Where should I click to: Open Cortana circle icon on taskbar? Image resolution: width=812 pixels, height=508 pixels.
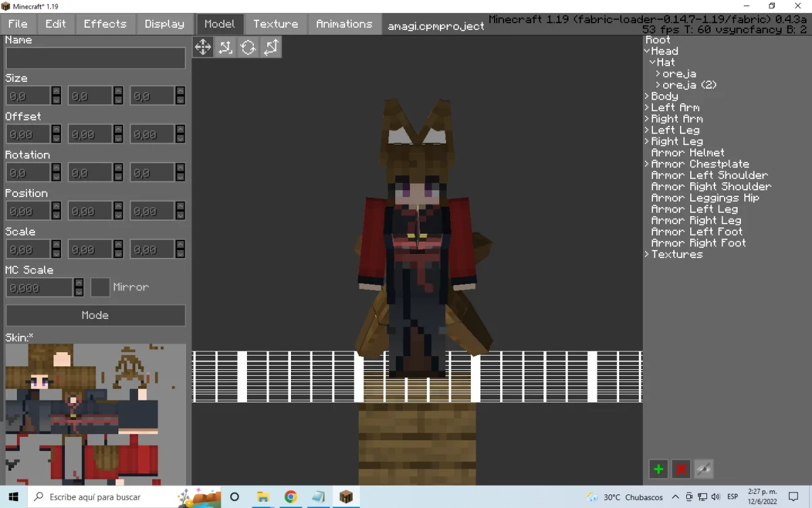point(234,496)
